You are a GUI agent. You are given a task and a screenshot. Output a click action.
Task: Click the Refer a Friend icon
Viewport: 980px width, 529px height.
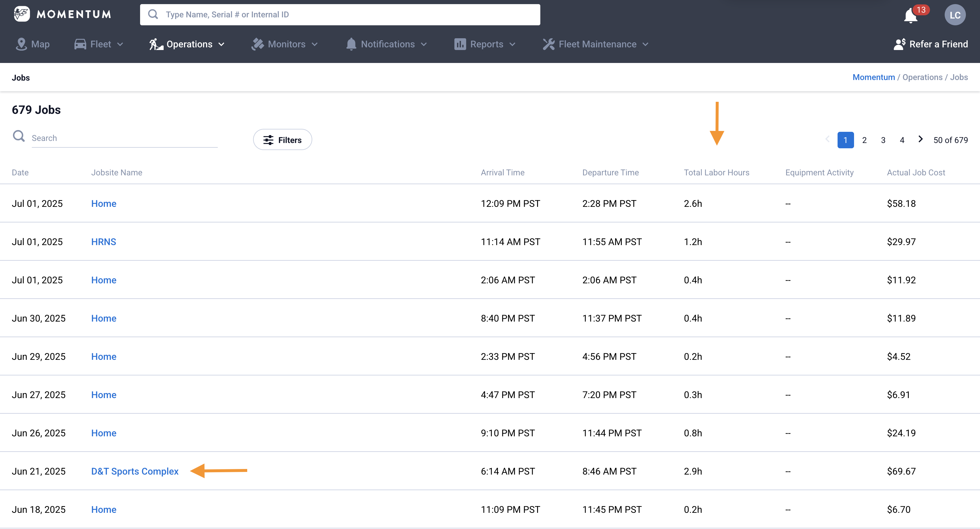[x=899, y=44]
